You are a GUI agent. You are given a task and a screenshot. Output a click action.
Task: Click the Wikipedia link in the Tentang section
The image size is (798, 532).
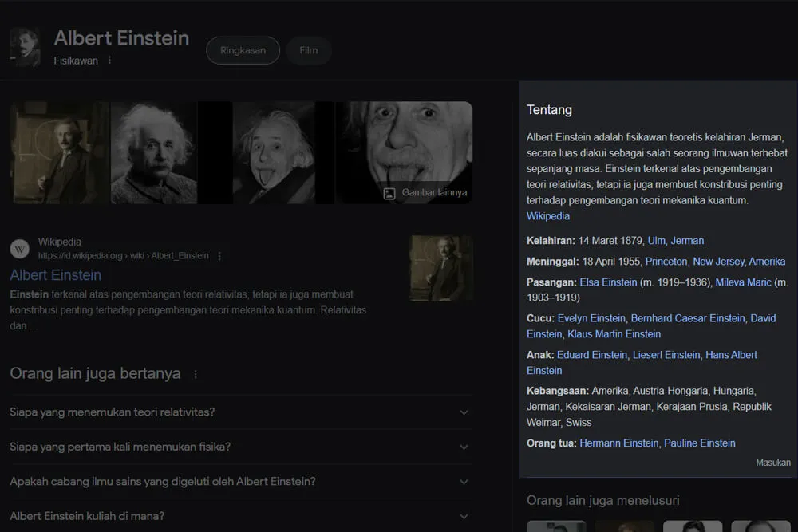click(547, 215)
